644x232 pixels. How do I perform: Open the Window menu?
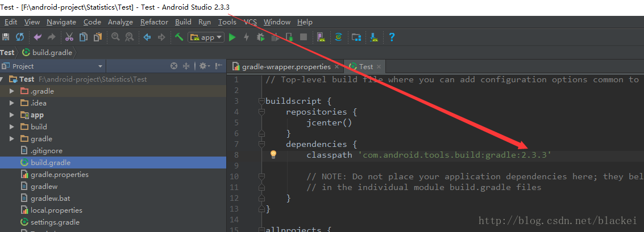(x=277, y=22)
